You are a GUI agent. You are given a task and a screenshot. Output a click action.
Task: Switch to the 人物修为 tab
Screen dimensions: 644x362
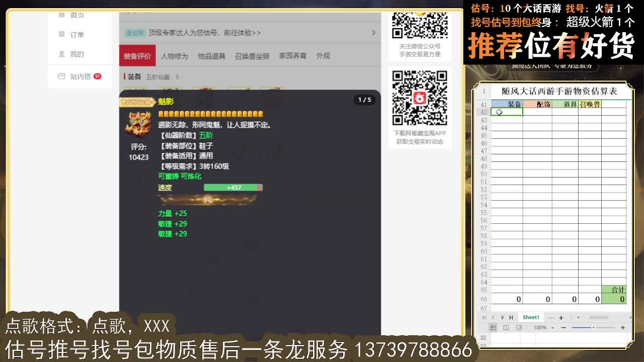tap(174, 56)
